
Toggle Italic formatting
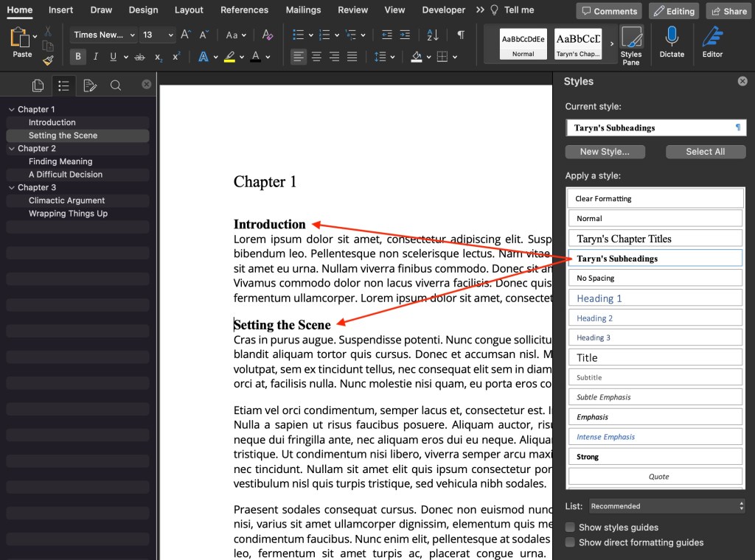click(95, 57)
